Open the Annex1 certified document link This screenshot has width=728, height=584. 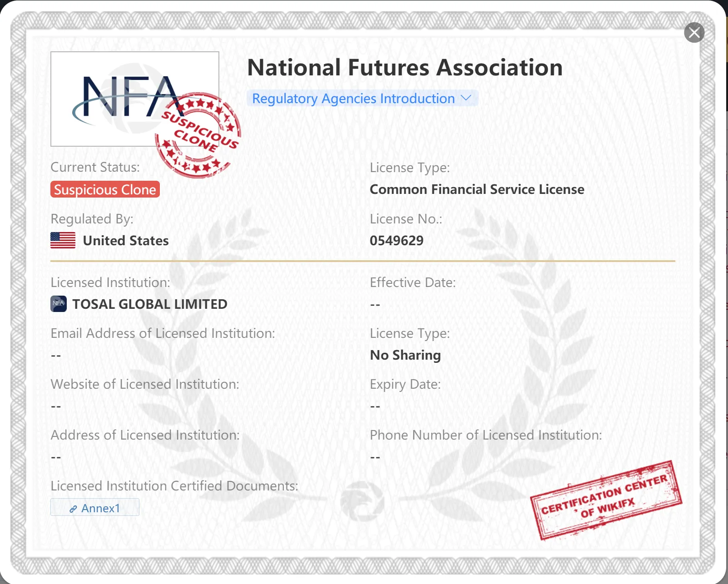[x=94, y=508]
